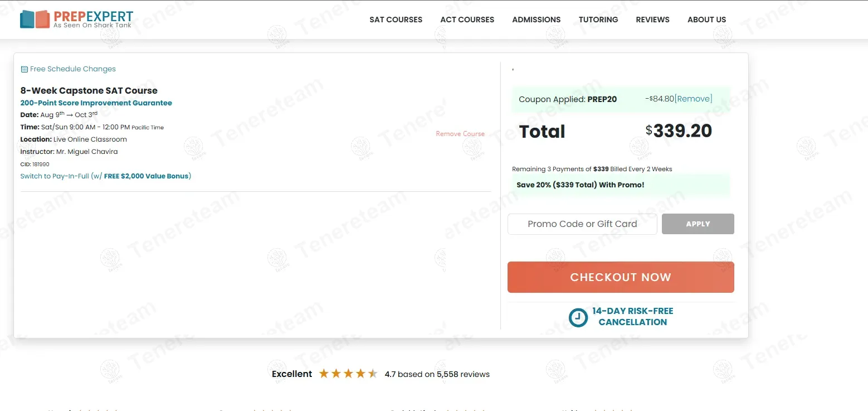Click the gold star rating row
The height and width of the screenshot is (411, 868).
click(348, 374)
